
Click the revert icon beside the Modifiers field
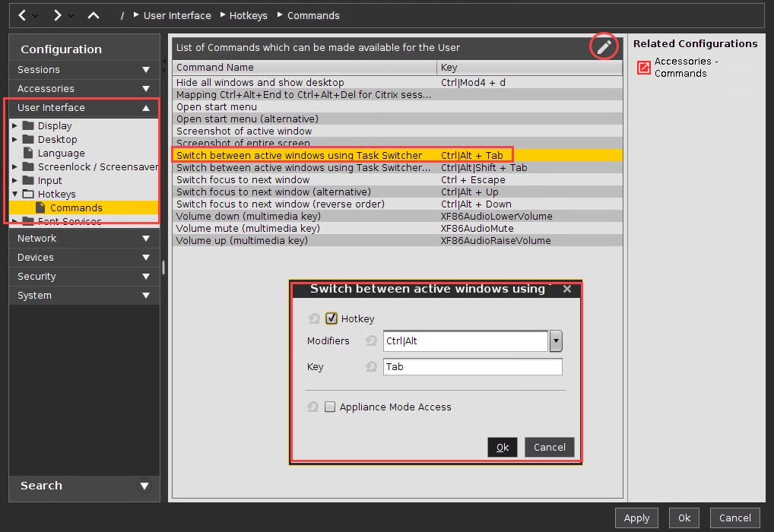point(371,341)
